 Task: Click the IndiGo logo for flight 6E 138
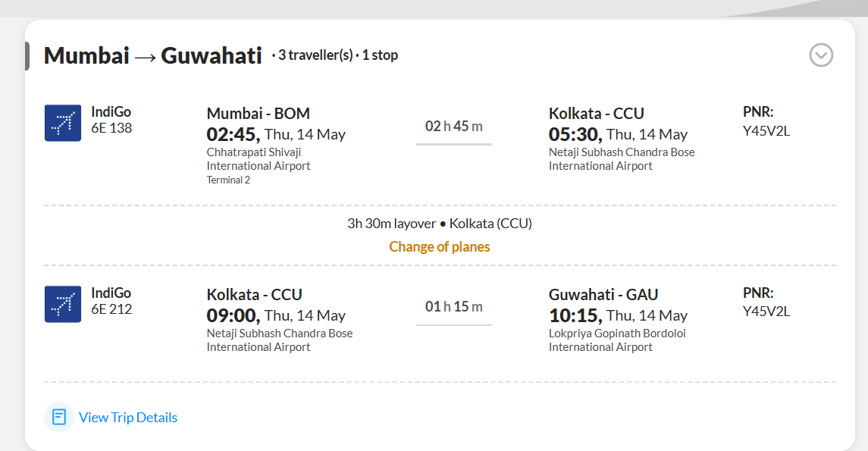[63, 123]
